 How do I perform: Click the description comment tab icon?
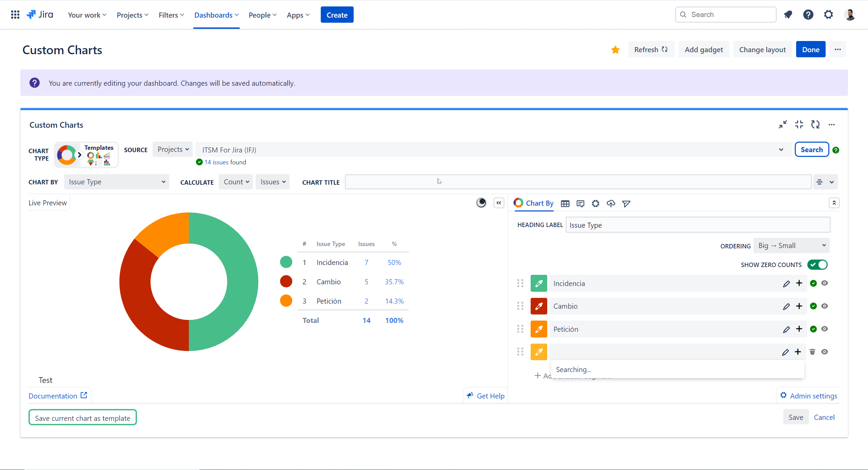580,204
